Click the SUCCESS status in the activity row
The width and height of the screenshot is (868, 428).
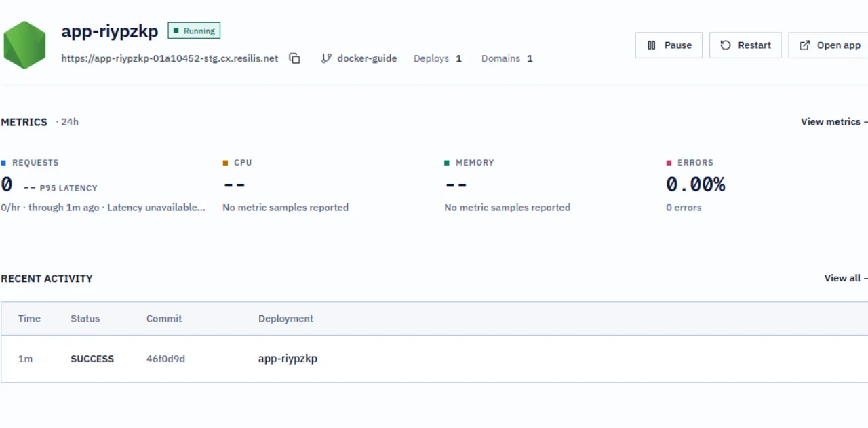coord(92,359)
